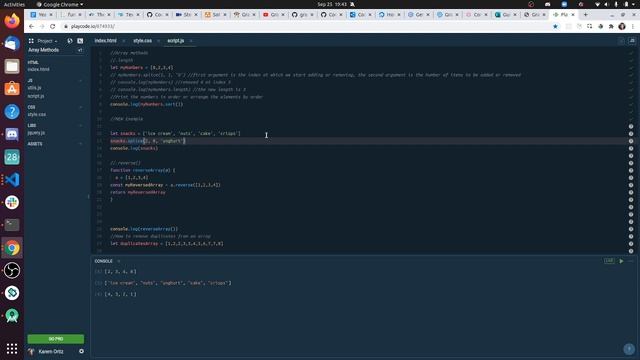This screenshot has height=360, width=640.
Task: Add file in JS section
Action: [80, 80]
